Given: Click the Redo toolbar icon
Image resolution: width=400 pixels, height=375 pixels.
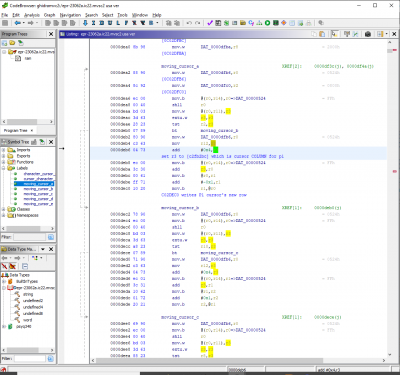Looking at the screenshot, I should click(x=198, y=23).
